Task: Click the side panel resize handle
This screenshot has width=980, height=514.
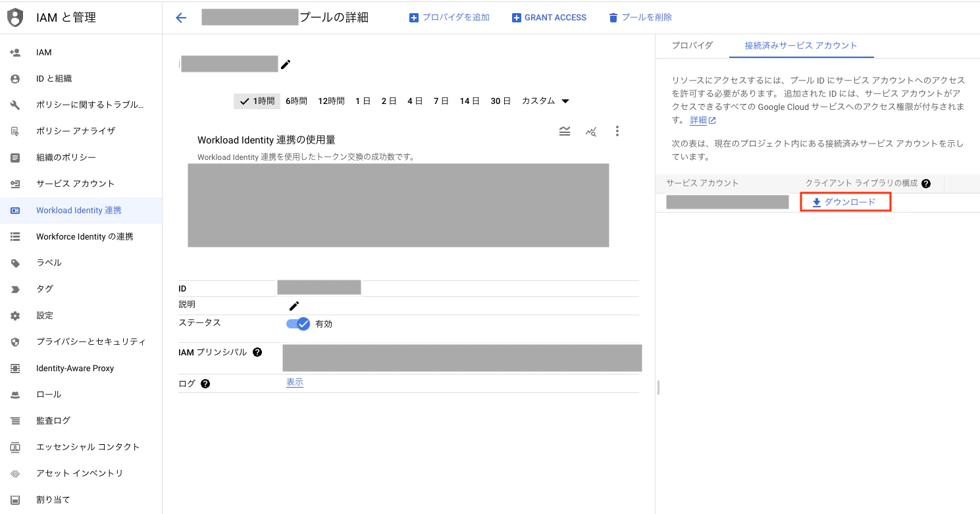Action: [658, 388]
